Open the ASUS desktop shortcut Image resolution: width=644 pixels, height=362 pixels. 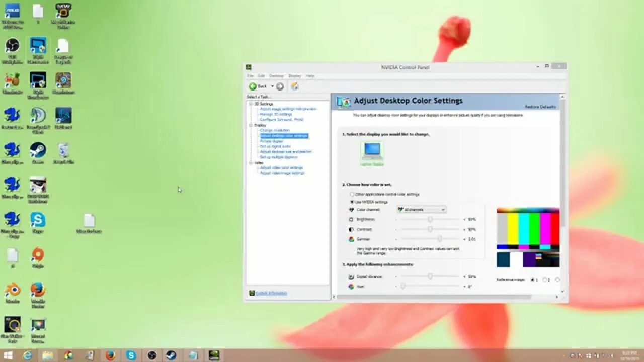(13, 15)
